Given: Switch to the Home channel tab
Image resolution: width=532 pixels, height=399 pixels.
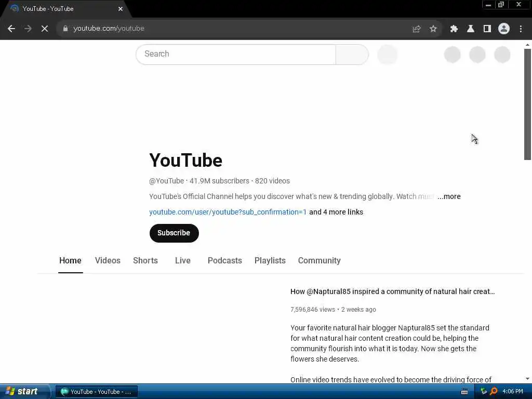Looking at the screenshot, I should click(70, 261).
